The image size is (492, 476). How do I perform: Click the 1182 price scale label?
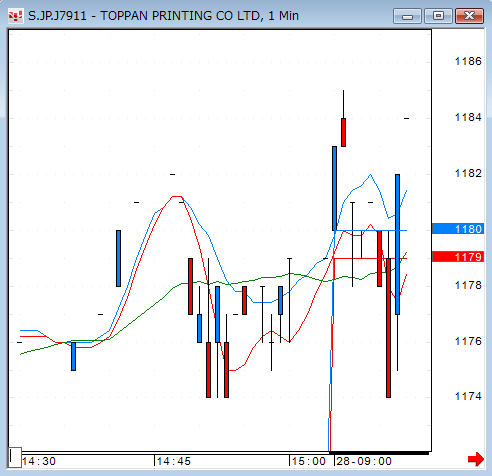pyautogui.click(x=468, y=173)
